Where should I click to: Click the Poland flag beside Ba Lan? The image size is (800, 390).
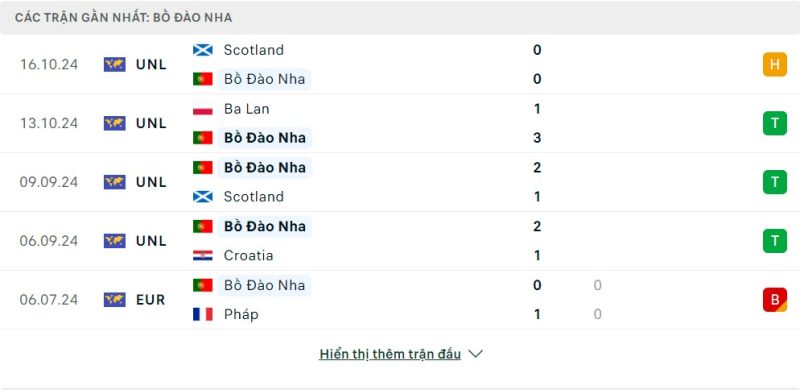(203, 109)
